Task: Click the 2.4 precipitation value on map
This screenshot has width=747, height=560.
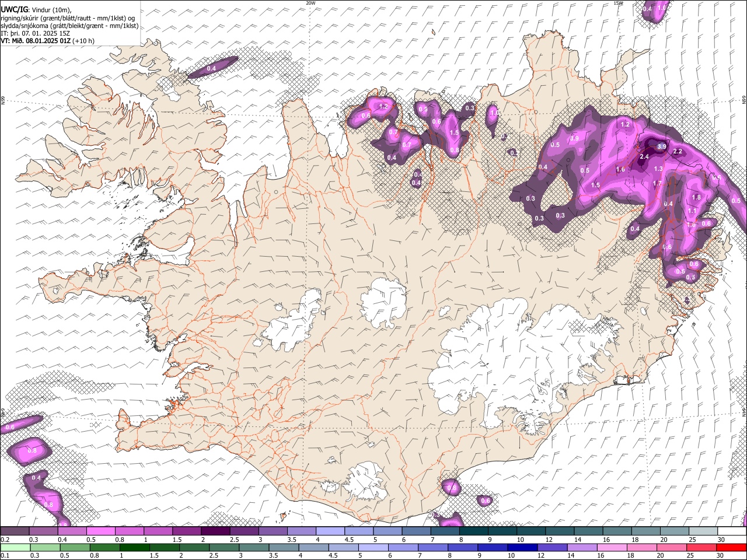Action: (644, 157)
